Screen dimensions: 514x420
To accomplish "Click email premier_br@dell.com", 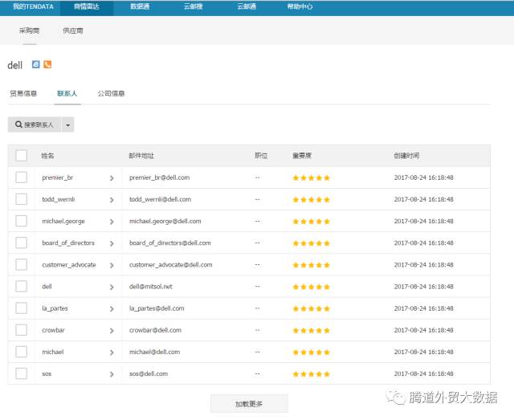I will pyautogui.click(x=159, y=177).
